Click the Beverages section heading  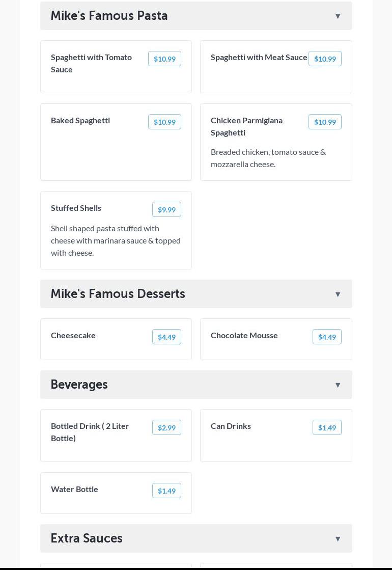pyautogui.click(x=79, y=385)
